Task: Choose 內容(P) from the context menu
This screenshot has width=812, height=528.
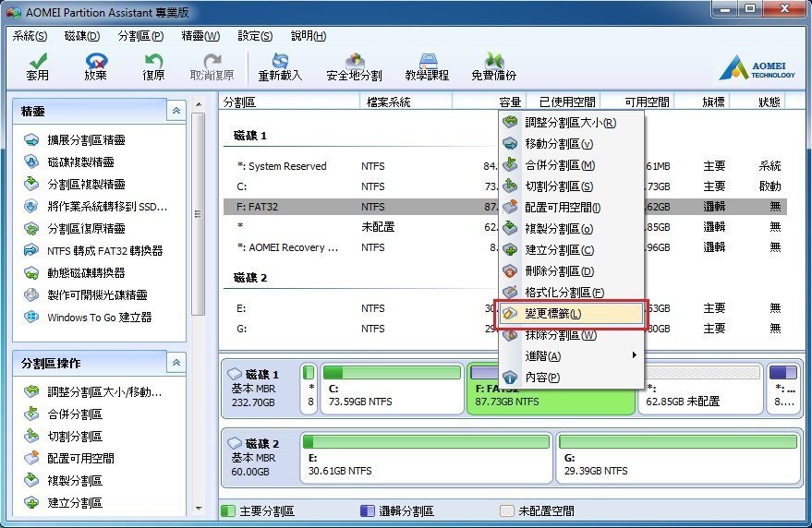Action: tap(571, 378)
